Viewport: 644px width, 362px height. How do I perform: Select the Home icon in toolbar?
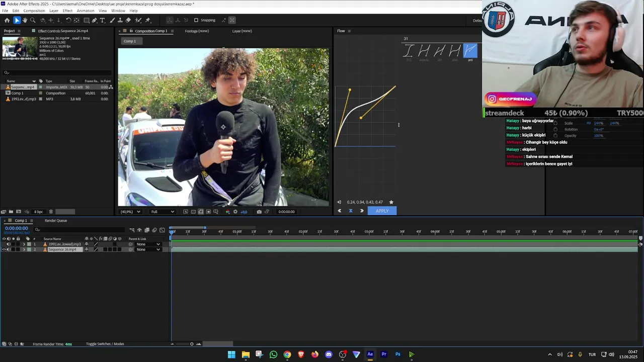coord(7,20)
